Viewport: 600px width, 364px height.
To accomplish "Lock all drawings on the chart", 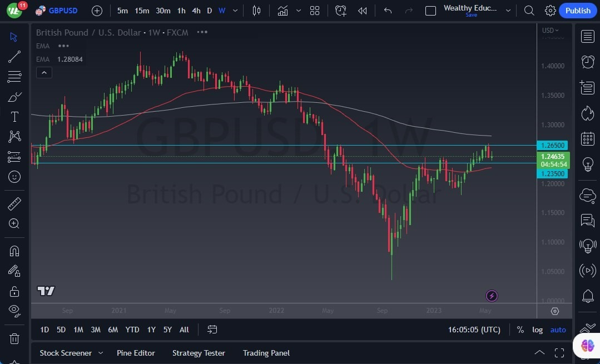I will (14, 291).
